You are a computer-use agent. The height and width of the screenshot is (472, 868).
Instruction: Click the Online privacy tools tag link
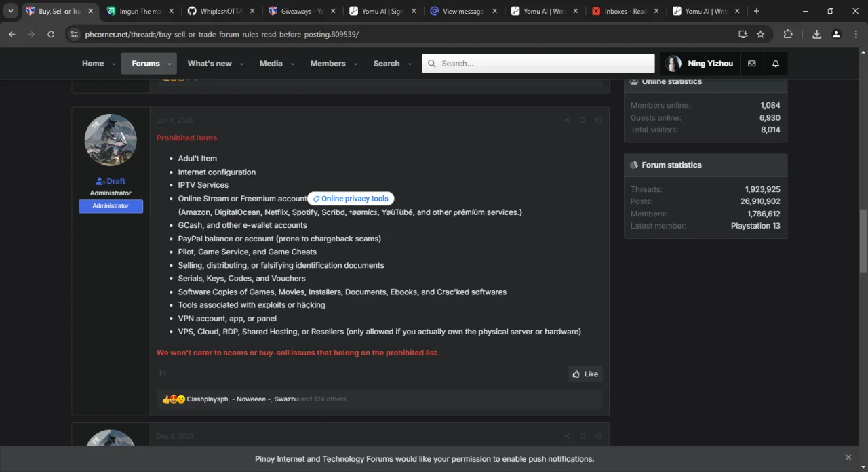click(x=351, y=199)
